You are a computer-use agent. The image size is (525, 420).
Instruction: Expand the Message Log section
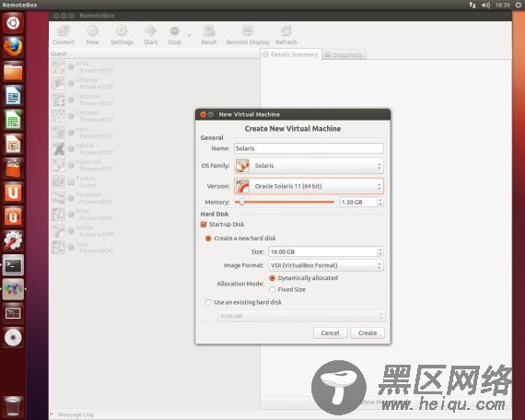[x=52, y=414]
